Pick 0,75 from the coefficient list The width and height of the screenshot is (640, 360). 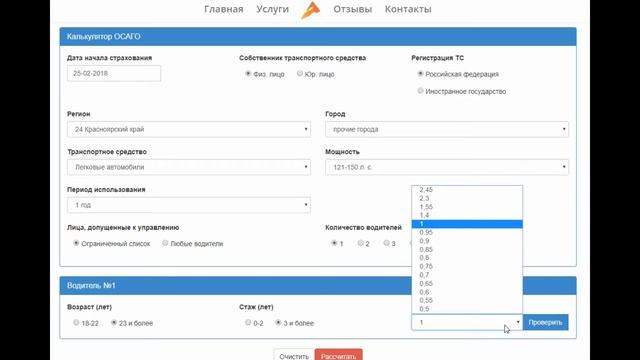pyautogui.click(x=467, y=267)
